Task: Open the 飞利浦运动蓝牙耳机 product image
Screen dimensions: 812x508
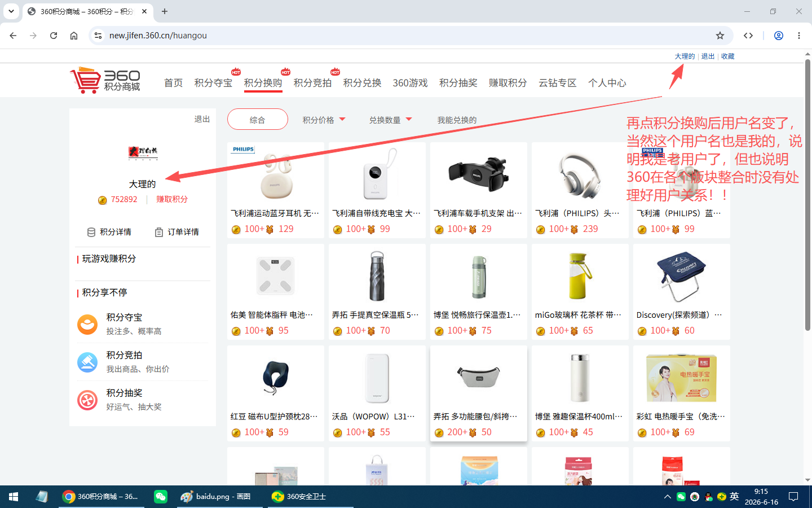Action: (x=276, y=175)
